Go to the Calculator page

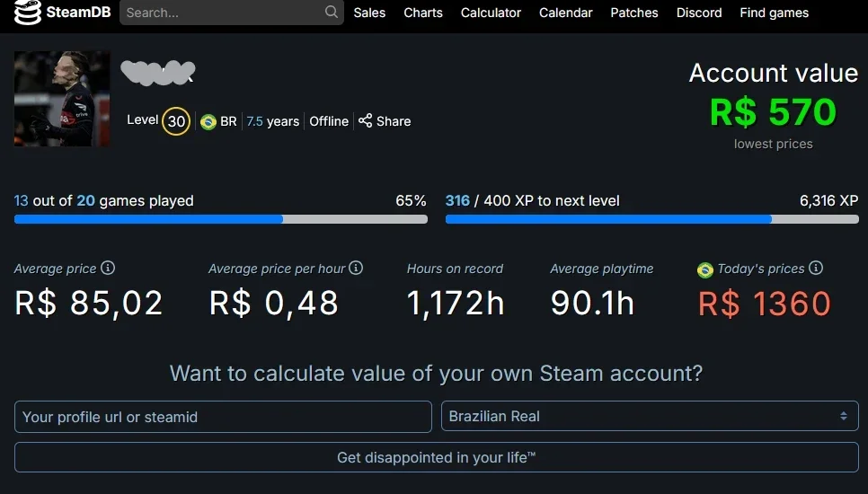[x=491, y=13]
